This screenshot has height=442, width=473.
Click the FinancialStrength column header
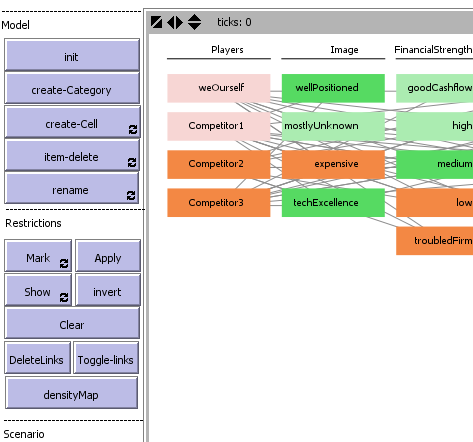(433, 50)
